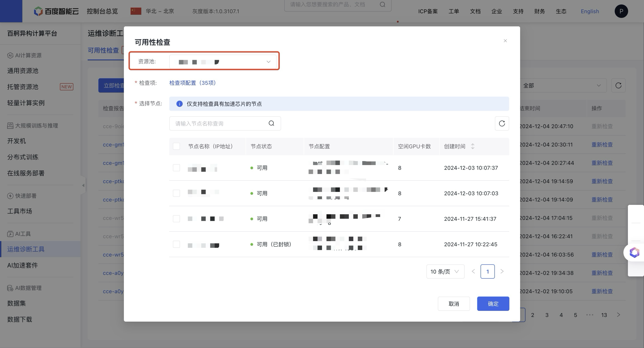Click 取消 button
This screenshot has width=644, height=348.
454,304
